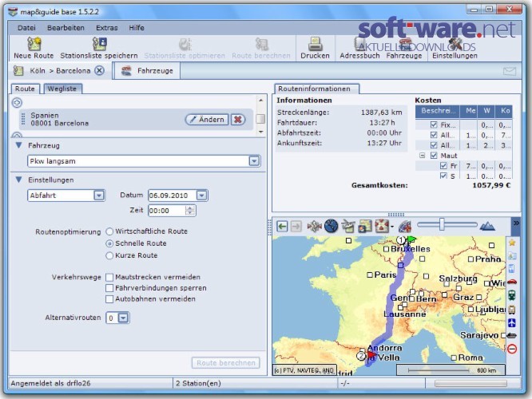
Task: Open the Datei menu
Action: click(26, 28)
